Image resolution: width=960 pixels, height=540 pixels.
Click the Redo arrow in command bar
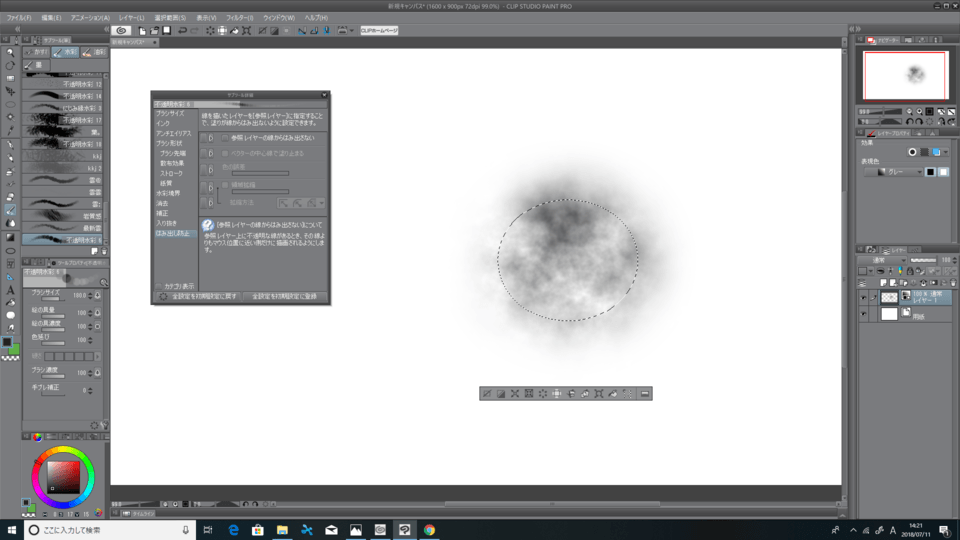pos(194,31)
